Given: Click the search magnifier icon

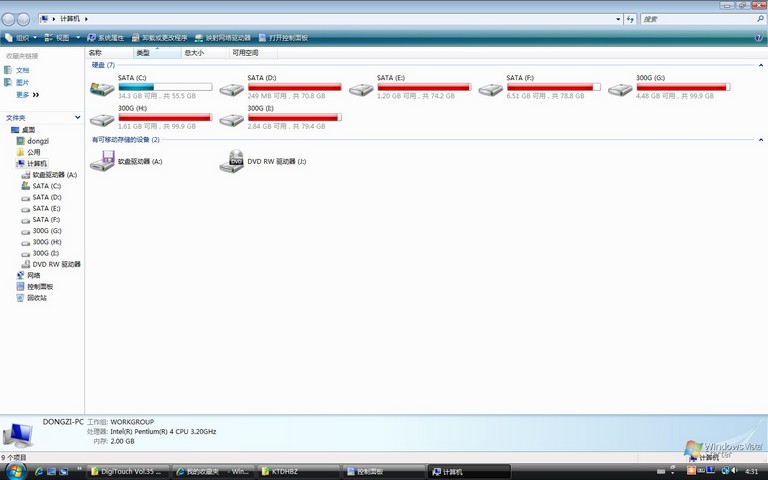Looking at the screenshot, I should [760, 19].
